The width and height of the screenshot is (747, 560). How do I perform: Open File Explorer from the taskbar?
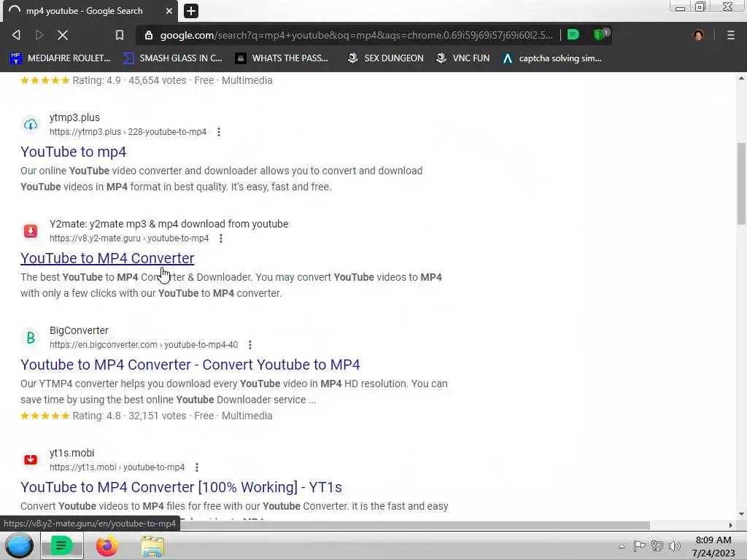[x=152, y=545]
